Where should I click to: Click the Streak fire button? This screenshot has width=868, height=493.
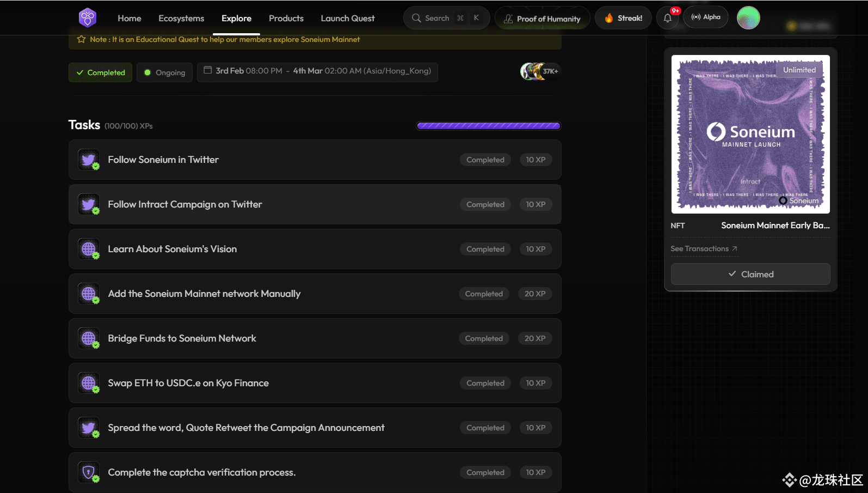(623, 18)
